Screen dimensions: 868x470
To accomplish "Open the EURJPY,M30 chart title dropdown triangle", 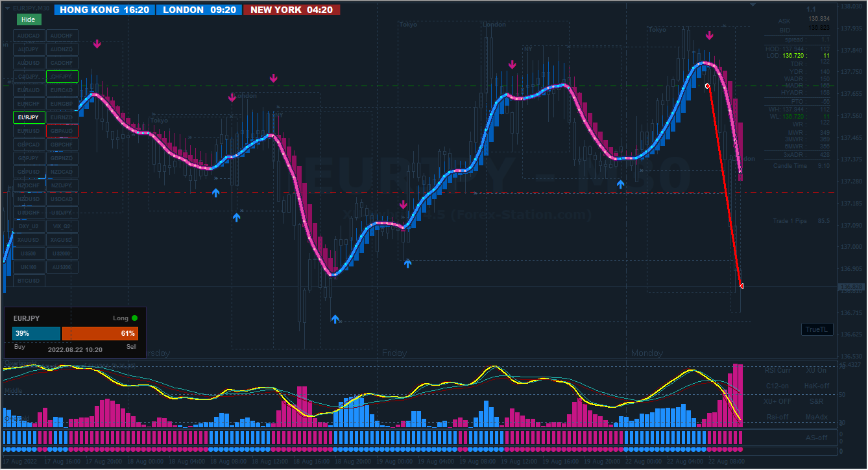I will tap(7, 7).
